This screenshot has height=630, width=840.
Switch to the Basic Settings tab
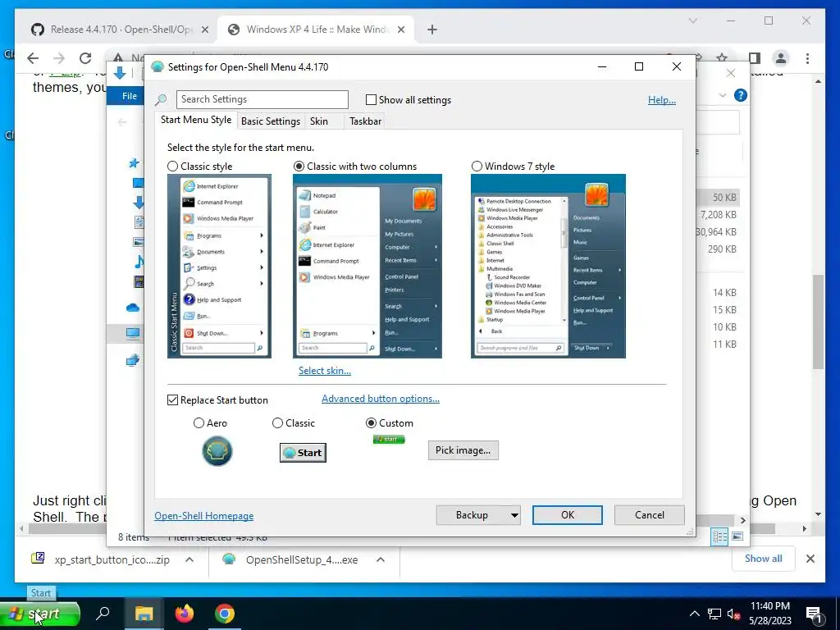tap(271, 121)
